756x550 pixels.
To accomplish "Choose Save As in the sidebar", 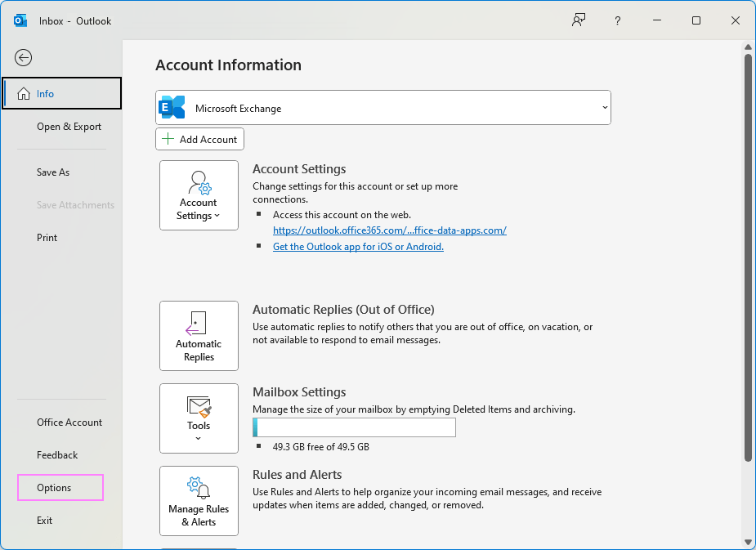I will (x=53, y=172).
